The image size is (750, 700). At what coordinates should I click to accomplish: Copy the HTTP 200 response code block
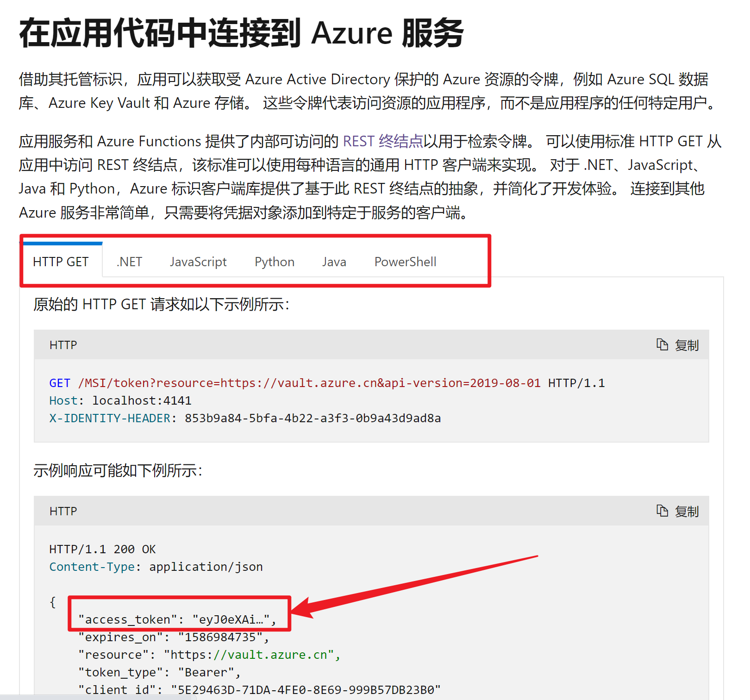click(678, 511)
